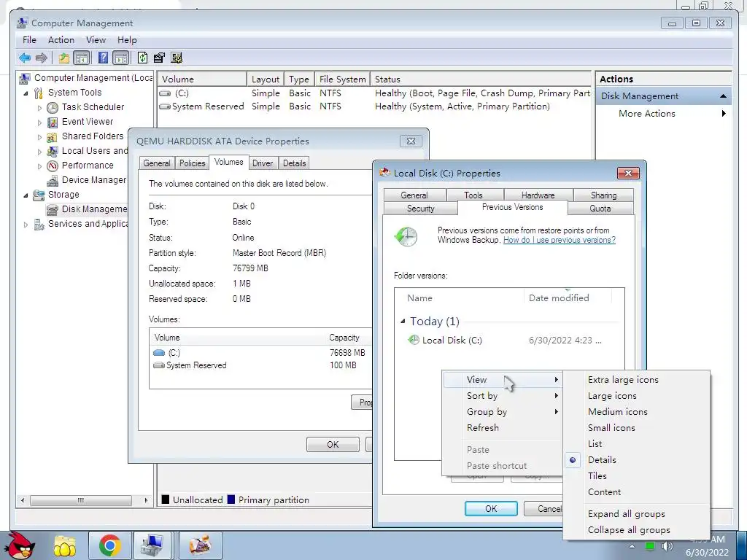This screenshot has width=747, height=560.
Task: Switch to the Policies tab
Action: click(192, 163)
